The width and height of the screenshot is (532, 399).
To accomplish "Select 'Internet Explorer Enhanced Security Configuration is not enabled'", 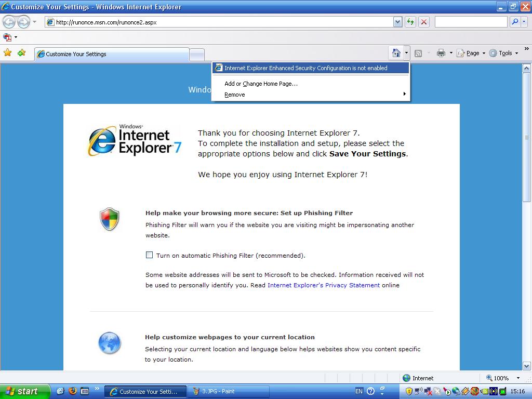I will click(x=311, y=68).
